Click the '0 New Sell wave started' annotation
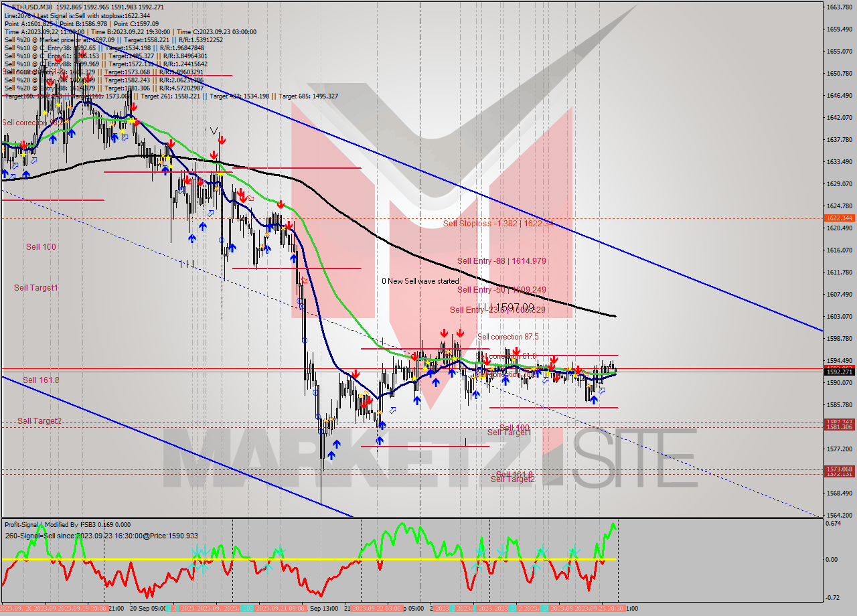The image size is (857, 616). tap(420, 281)
